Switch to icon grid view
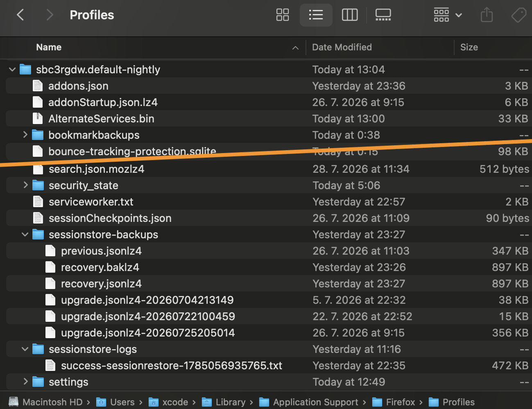The image size is (532, 409). (x=283, y=15)
